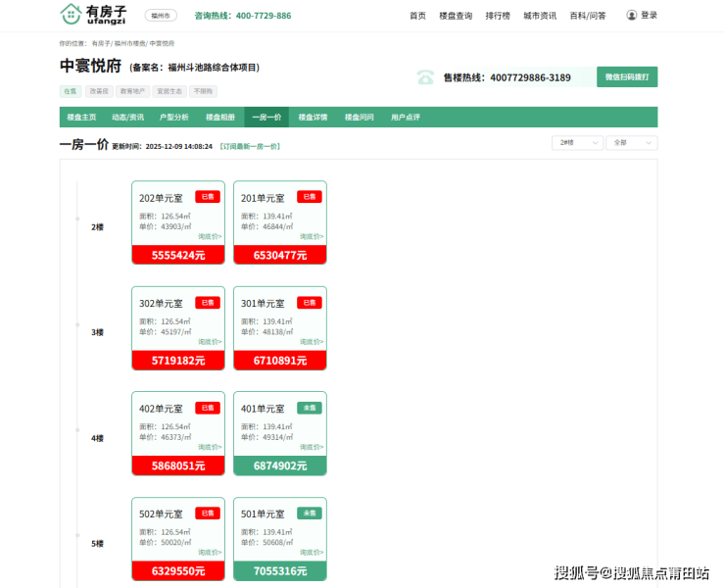Click the 未售 badge on unit 501
Image resolution: width=725 pixels, height=588 pixels.
310,513
